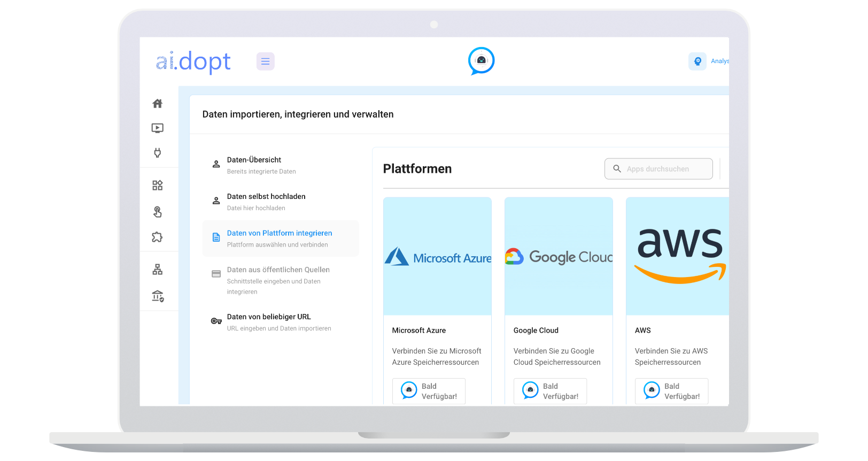Viewport: 868px width, 461px height.
Task: Open the puzzle piece extensions icon
Action: coord(157,237)
